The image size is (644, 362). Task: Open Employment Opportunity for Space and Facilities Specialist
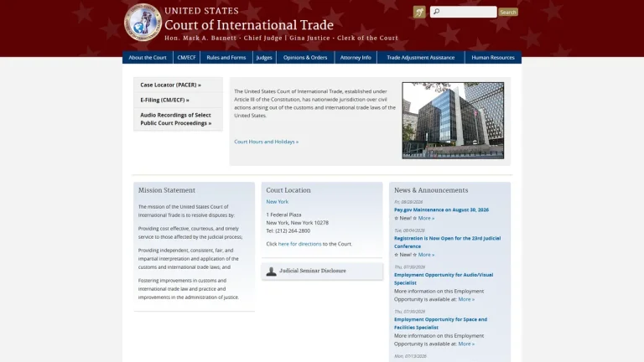441,323
